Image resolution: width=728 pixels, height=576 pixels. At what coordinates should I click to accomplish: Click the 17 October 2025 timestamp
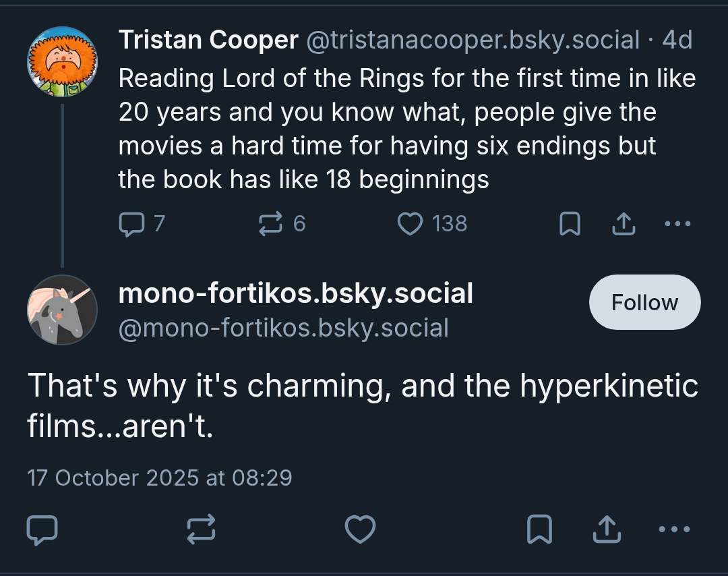pos(160,478)
